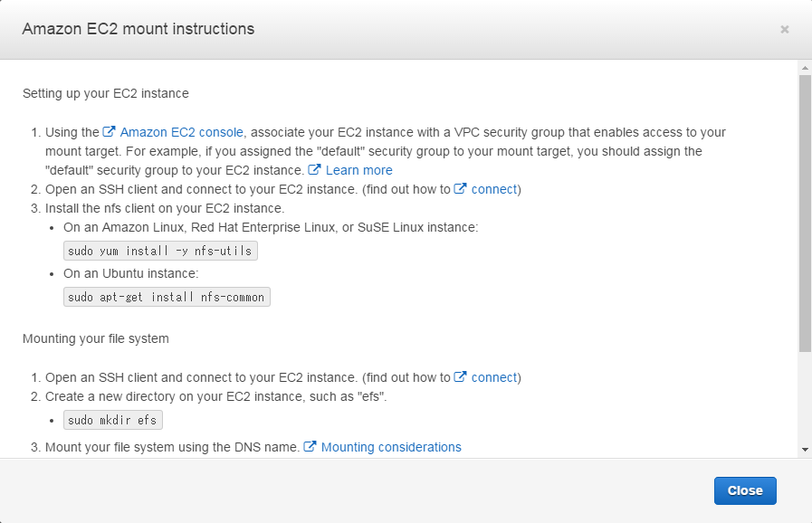The height and width of the screenshot is (523, 812).
Task: Click external-link icon before connect in mounting step 1
Action: [460, 376]
